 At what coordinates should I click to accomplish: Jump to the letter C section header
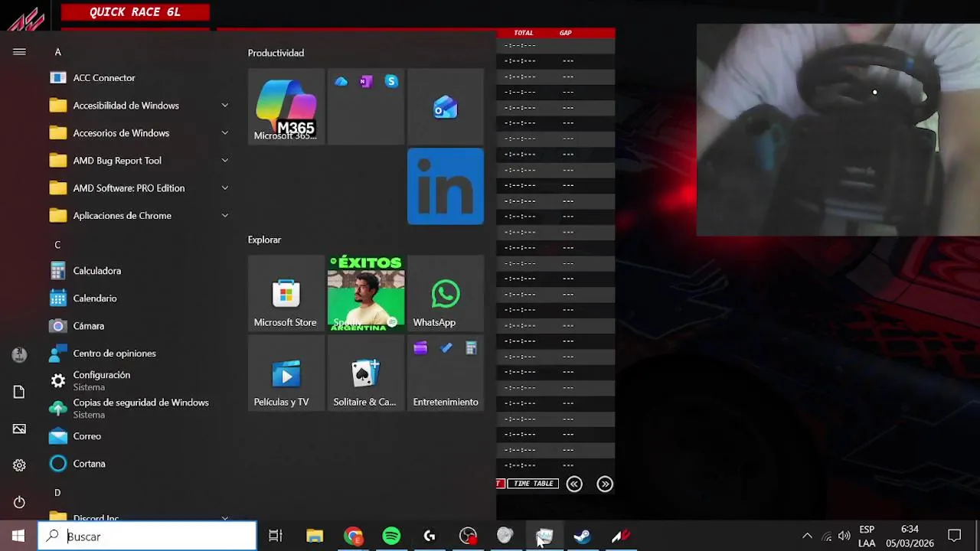[x=57, y=245]
